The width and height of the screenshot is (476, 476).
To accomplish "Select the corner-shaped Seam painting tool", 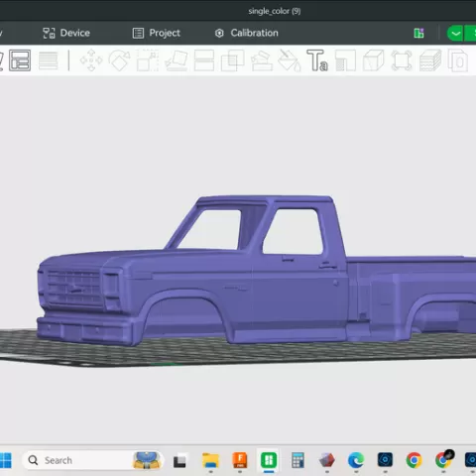I will pos(345,60).
